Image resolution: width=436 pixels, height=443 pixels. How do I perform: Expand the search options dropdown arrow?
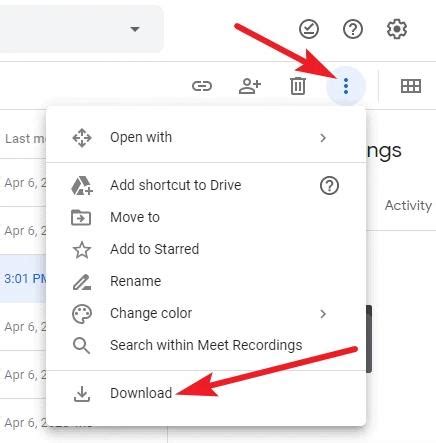click(x=135, y=29)
